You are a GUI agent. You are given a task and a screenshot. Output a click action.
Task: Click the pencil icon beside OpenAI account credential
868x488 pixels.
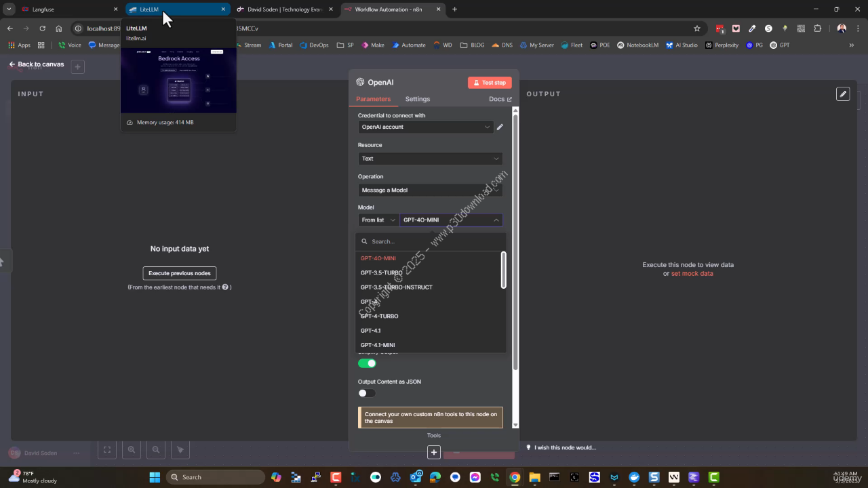(500, 127)
